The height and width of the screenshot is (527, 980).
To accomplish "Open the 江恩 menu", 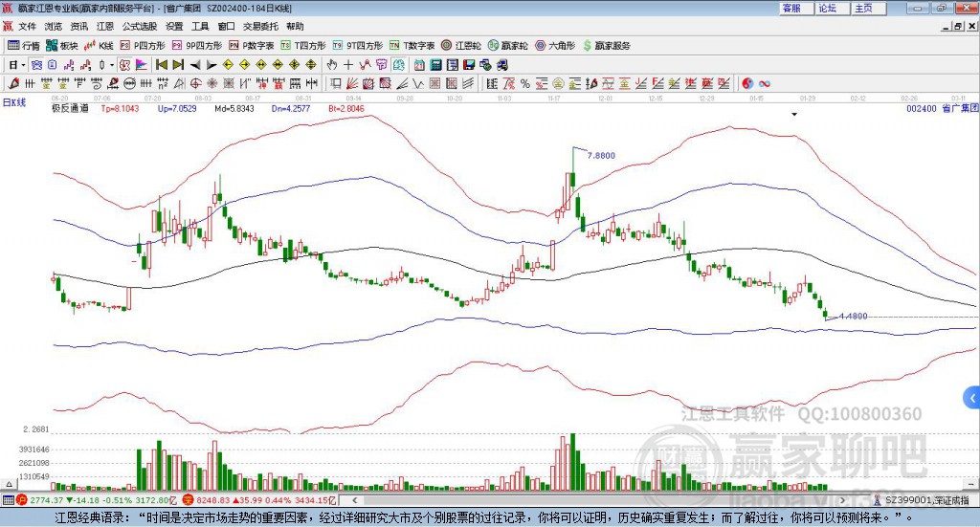I will pyautogui.click(x=105, y=26).
